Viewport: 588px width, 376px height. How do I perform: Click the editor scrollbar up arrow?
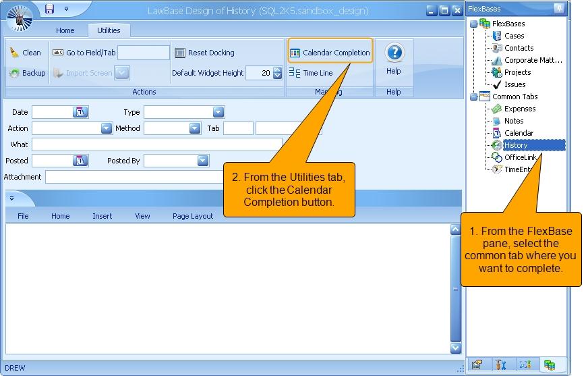pos(456,230)
